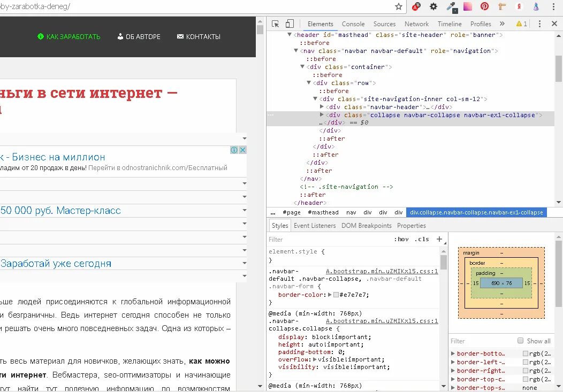Select #page in breadcrumb

click(292, 212)
